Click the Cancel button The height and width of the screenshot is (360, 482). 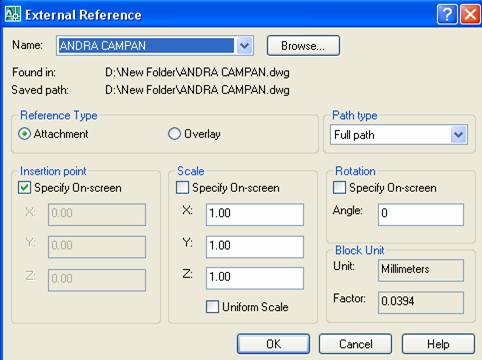coord(355,344)
